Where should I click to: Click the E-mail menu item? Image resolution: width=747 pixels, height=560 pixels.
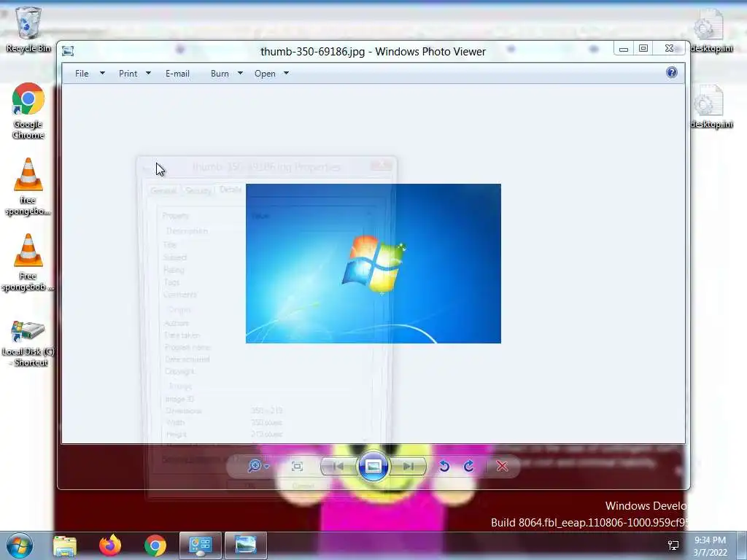point(178,74)
